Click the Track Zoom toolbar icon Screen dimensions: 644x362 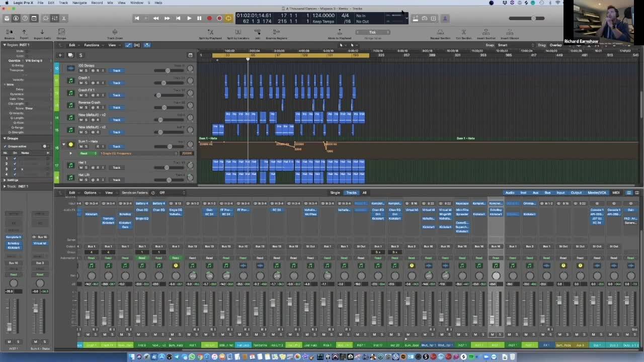(x=115, y=33)
